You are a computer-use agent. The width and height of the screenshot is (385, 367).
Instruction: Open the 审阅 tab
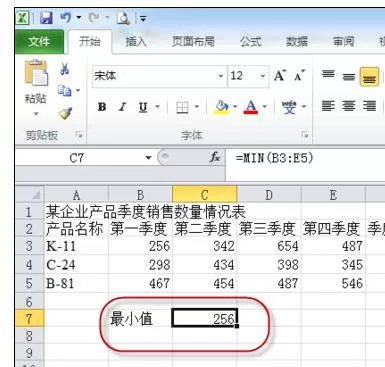click(x=344, y=42)
